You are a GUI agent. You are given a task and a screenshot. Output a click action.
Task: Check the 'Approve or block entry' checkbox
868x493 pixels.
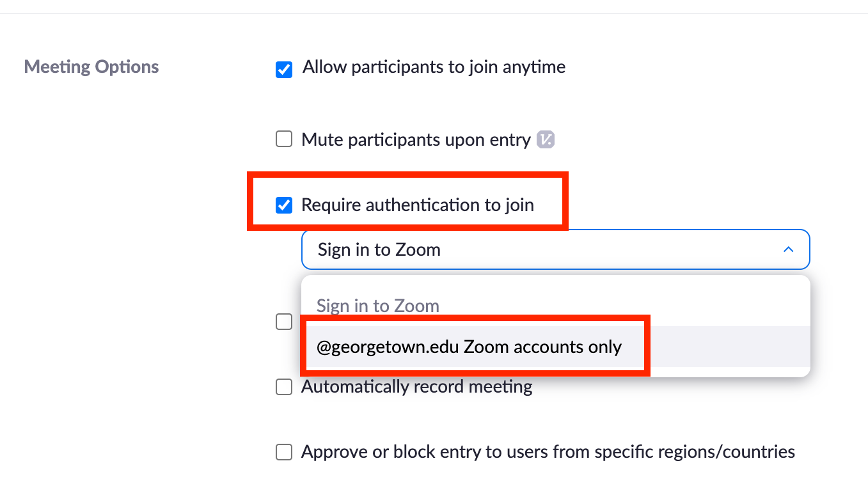284,453
